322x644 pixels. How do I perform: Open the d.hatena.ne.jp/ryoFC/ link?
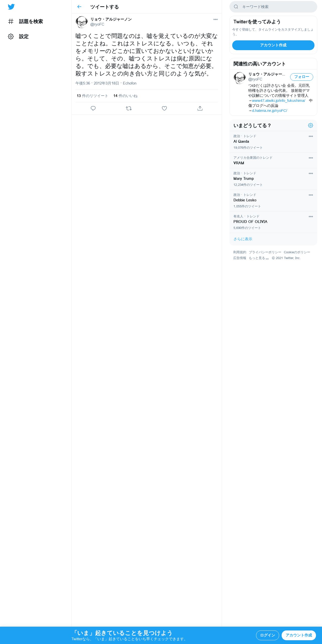(x=269, y=111)
